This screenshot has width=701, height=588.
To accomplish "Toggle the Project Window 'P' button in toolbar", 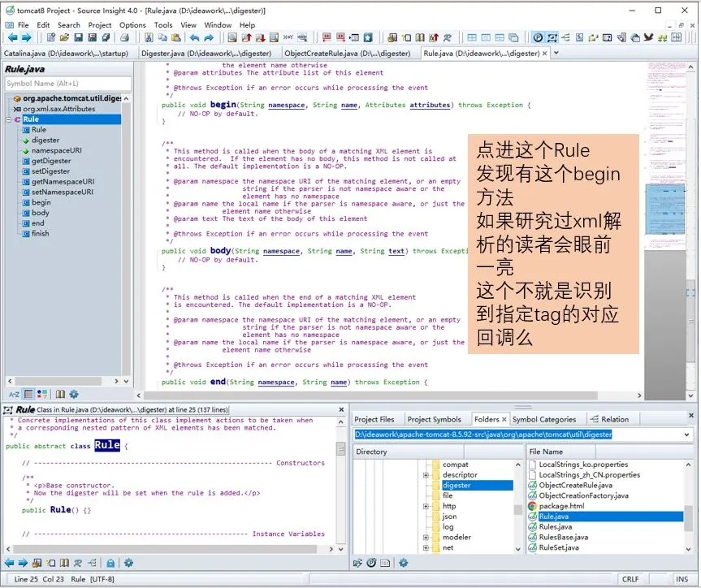I will coord(538,37).
